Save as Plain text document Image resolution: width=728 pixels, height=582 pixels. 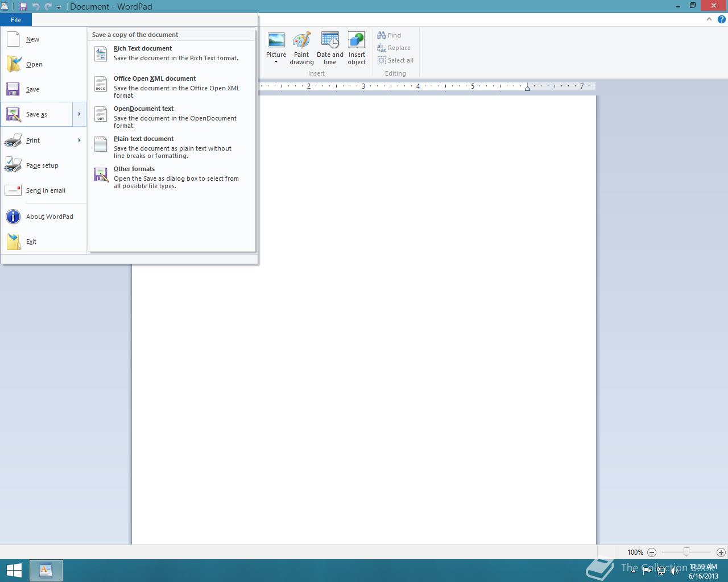[x=171, y=147]
